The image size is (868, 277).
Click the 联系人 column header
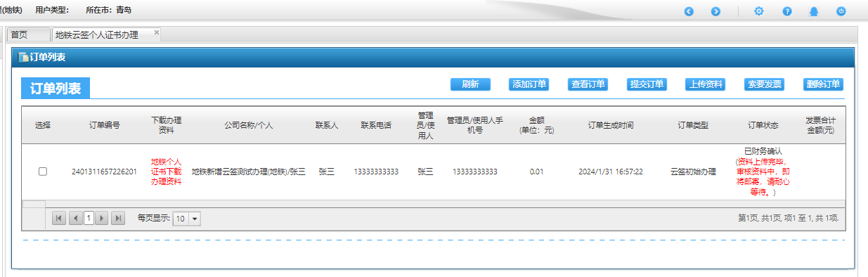point(327,125)
